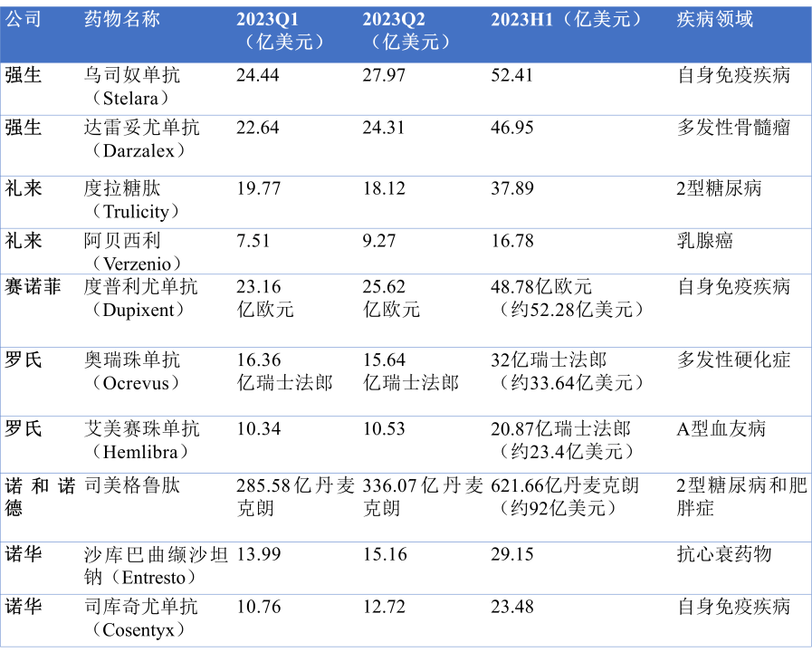Select the 度普利尤单抗（Dupixent） cell
Viewport: 812px width, 652px height.
[x=141, y=298]
